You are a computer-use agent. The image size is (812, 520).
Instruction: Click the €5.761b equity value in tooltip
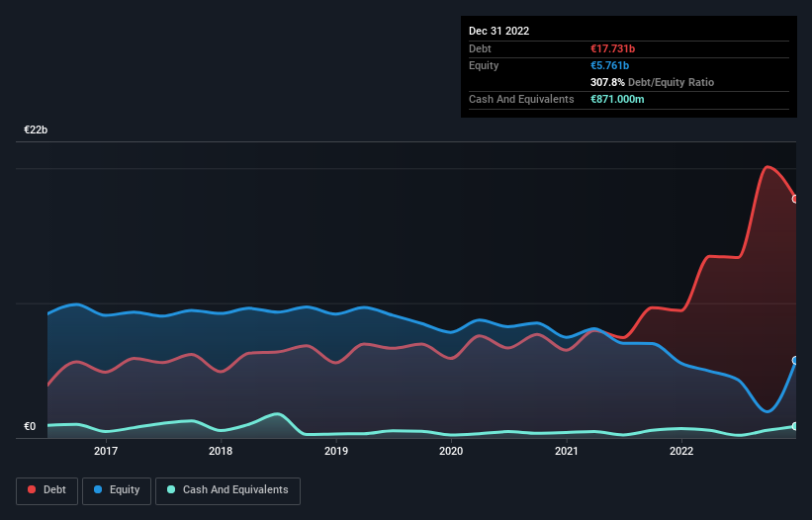(x=609, y=65)
